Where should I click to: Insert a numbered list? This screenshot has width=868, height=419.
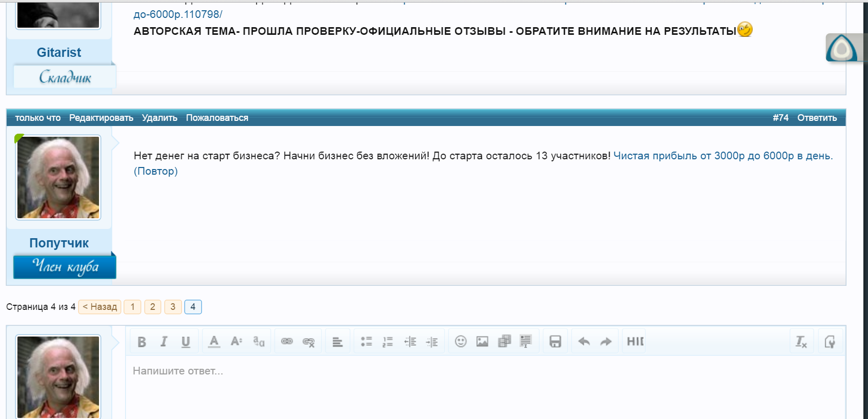coord(388,342)
